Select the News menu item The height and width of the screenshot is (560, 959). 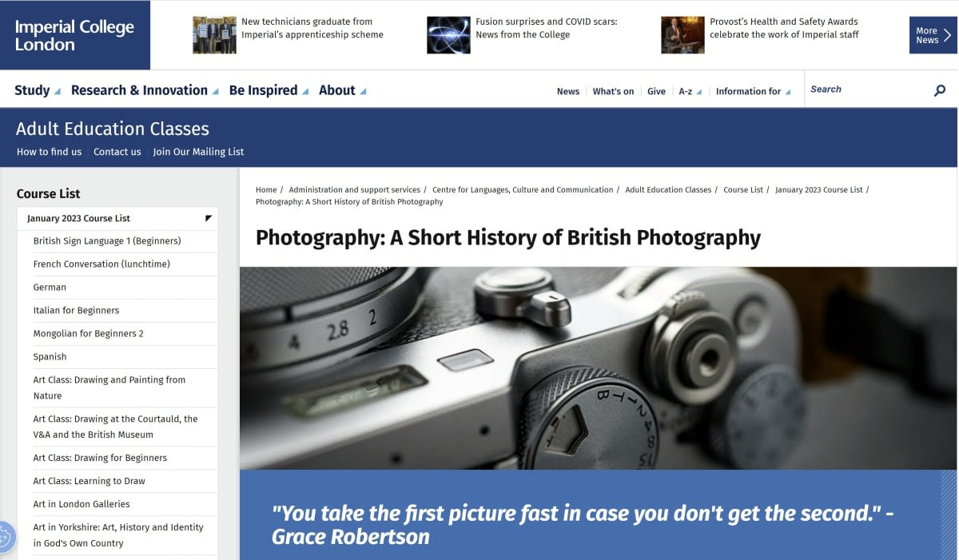point(567,91)
